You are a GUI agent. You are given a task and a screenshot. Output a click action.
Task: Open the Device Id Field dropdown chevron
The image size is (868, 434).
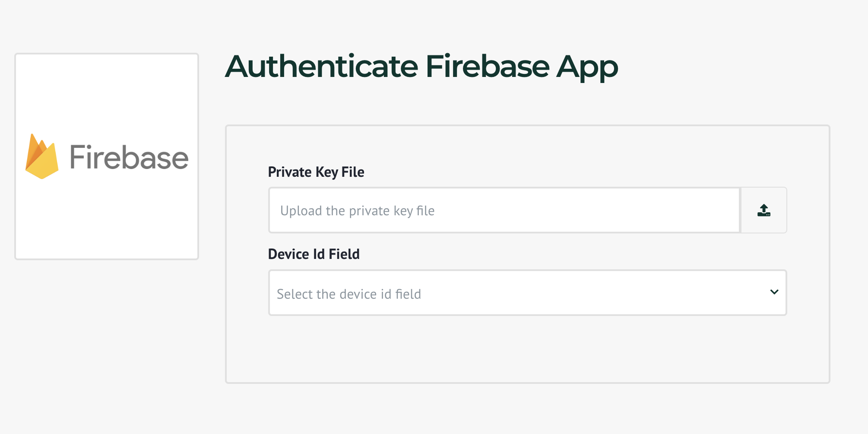774,293
